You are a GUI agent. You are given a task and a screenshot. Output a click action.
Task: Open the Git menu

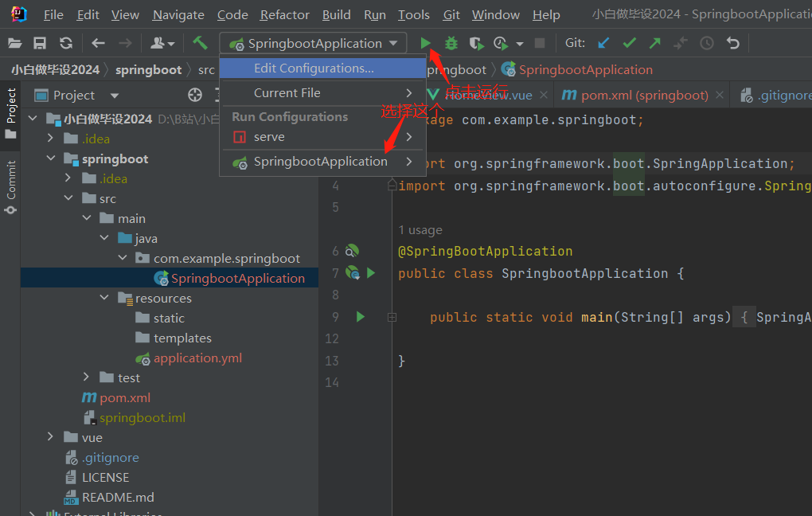pos(451,15)
